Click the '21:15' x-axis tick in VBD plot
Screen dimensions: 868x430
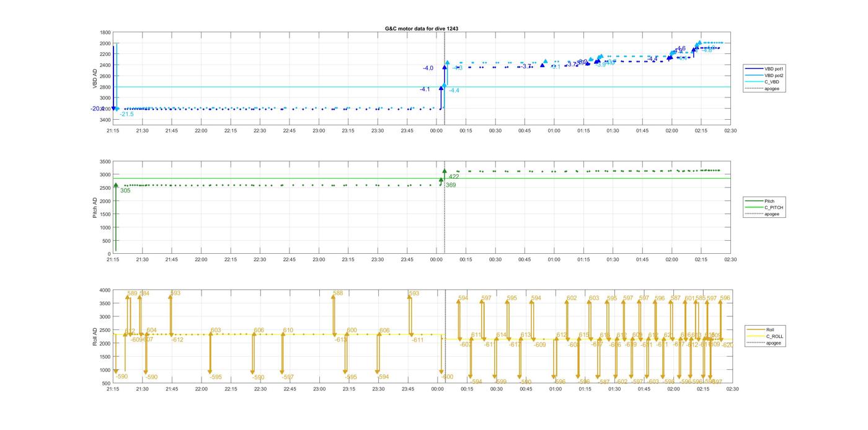point(113,130)
